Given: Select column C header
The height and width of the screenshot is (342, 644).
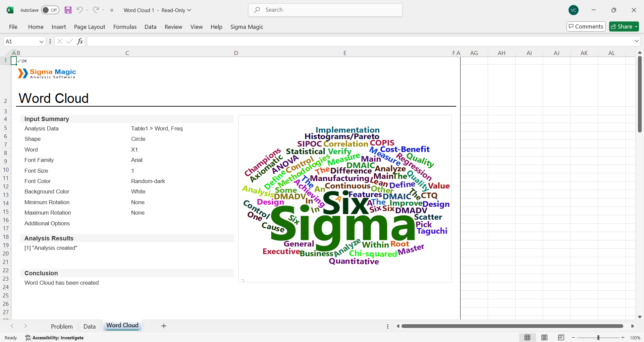Looking at the screenshot, I should point(127,53).
